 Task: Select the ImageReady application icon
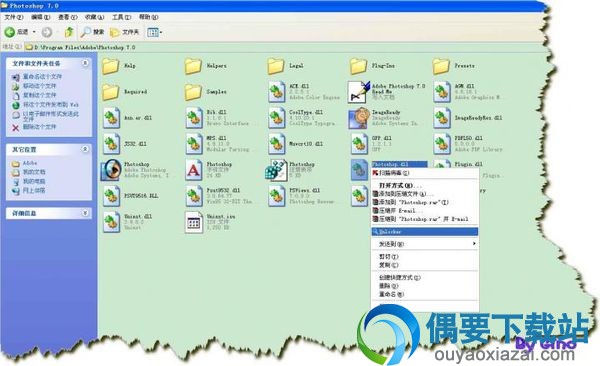359,118
